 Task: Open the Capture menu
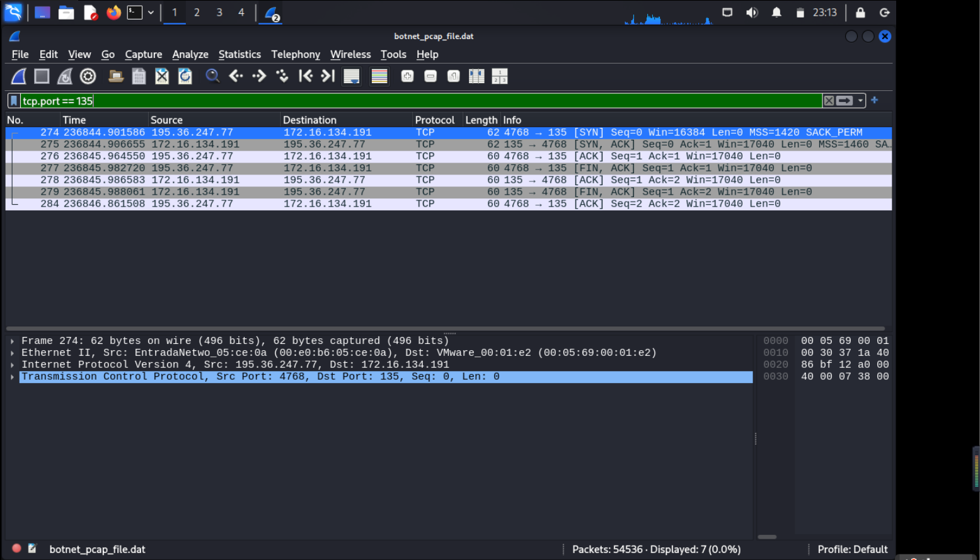click(144, 55)
